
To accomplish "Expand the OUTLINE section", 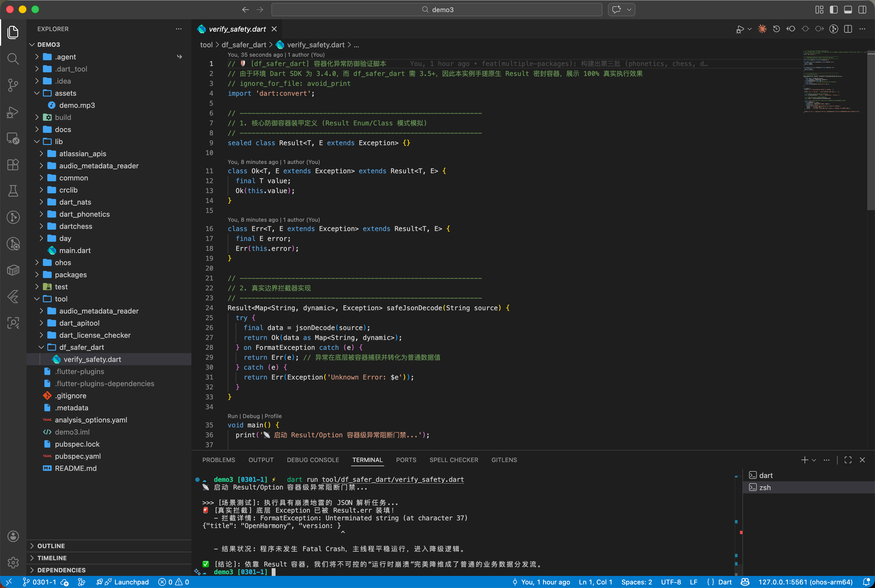I will tap(51, 546).
